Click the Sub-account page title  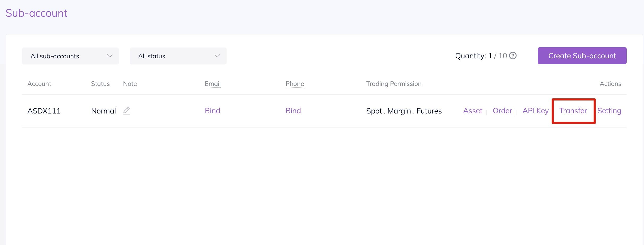[x=36, y=13]
